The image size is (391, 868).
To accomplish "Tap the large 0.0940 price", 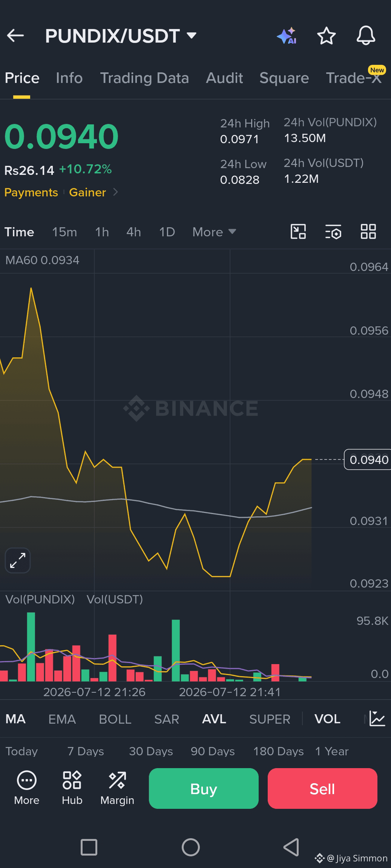I will (x=61, y=136).
